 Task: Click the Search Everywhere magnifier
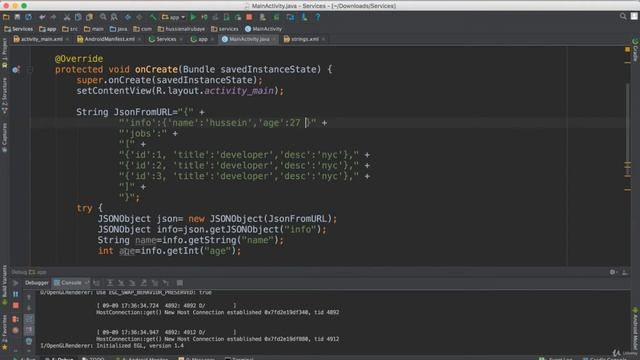tap(623, 16)
